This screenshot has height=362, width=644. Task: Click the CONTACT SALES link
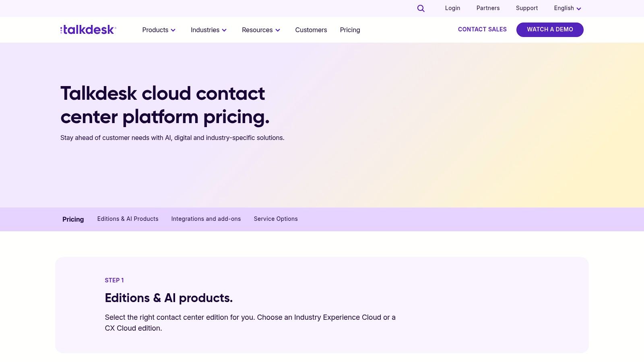point(482,29)
